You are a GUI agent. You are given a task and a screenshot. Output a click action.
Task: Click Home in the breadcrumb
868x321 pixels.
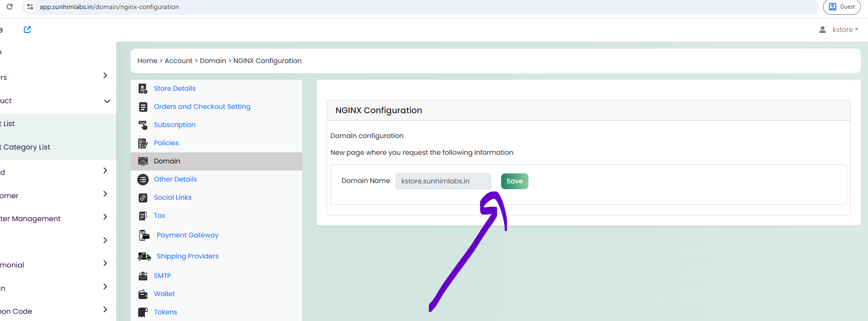[x=147, y=61]
